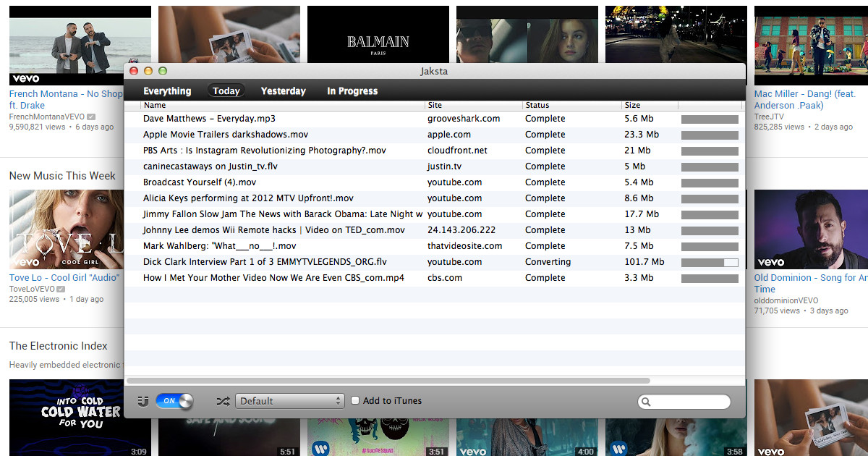Viewport: 868px width, 456px height.
Task: Click the cbs.com site cell
Action: pos(444,278)
